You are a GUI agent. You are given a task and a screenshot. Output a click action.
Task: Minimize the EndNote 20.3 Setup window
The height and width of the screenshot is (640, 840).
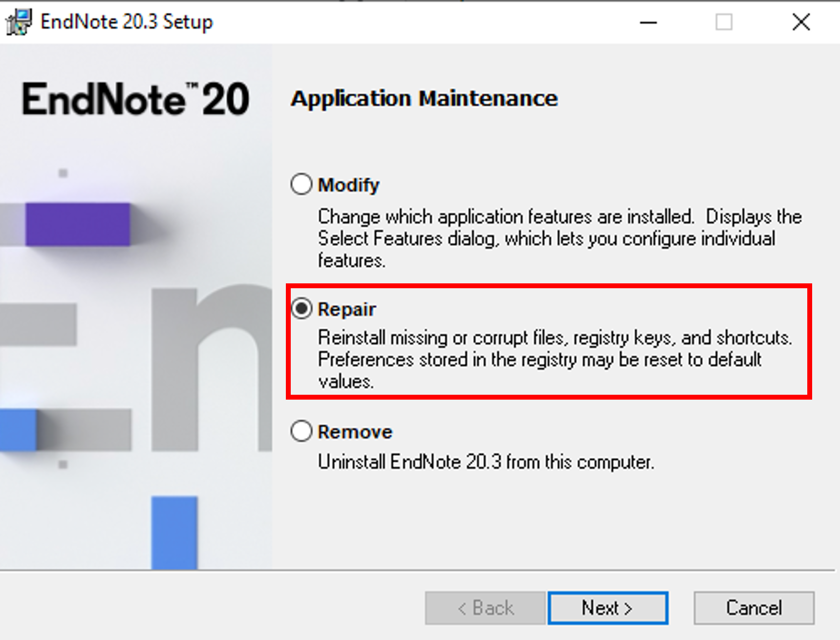[648, 22]
